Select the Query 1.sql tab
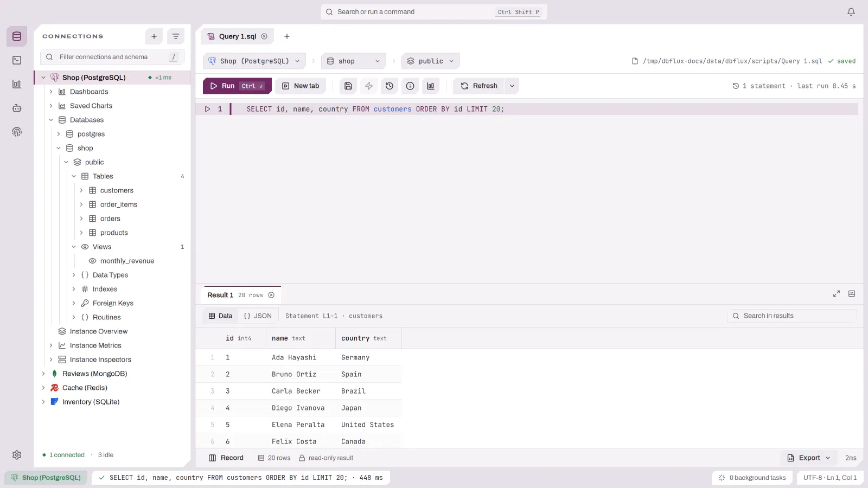Image resolution: width=868 pixels, height=488 pixels. [x=237, y=36]
